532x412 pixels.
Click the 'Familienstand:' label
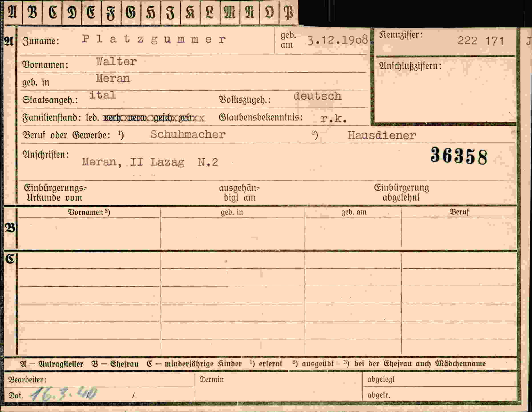click(x=52, y=118)
